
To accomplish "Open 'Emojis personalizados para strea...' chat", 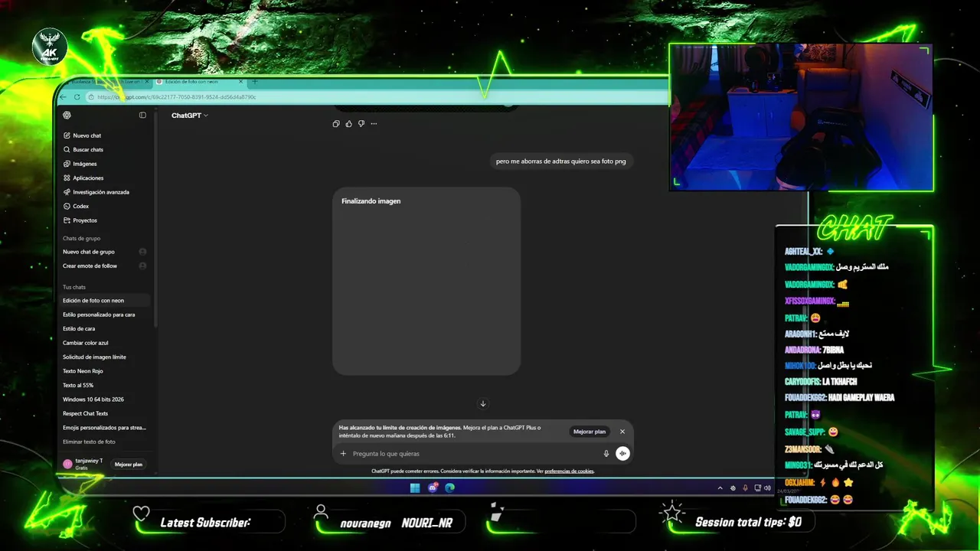I will pos(106,428).
